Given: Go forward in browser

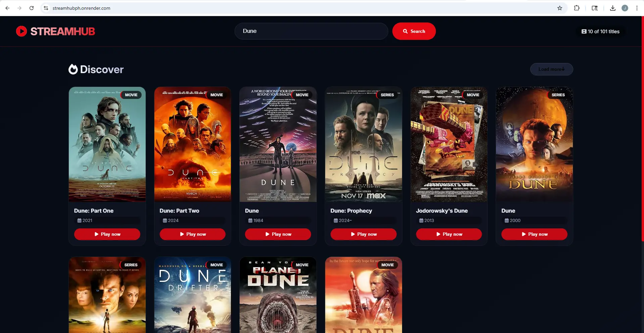Looking at the screenshot, I should (x=19, y=8).
